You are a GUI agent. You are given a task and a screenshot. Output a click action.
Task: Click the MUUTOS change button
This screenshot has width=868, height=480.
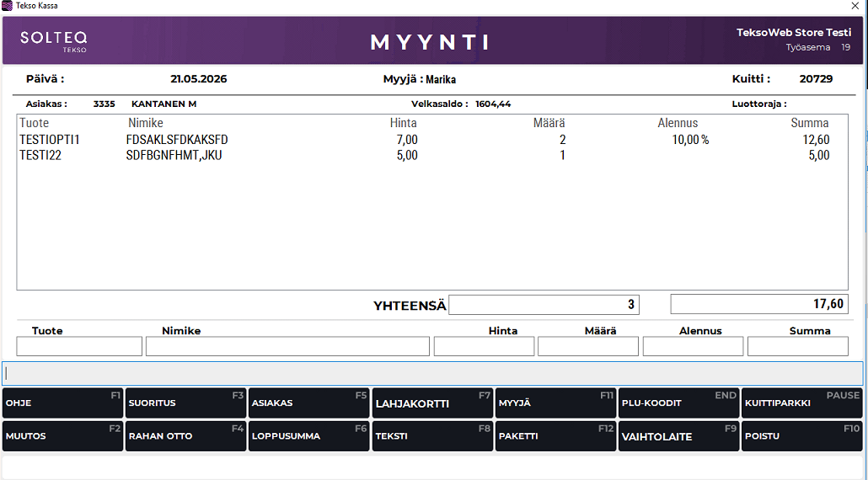pyautogui.click(x=62, y=436)
